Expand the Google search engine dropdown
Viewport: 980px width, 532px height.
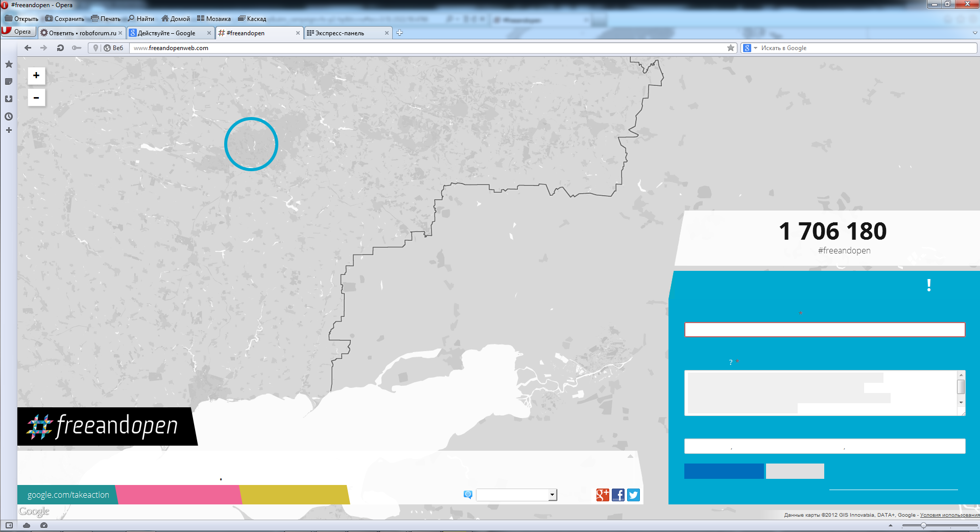[x=756, y=48]
